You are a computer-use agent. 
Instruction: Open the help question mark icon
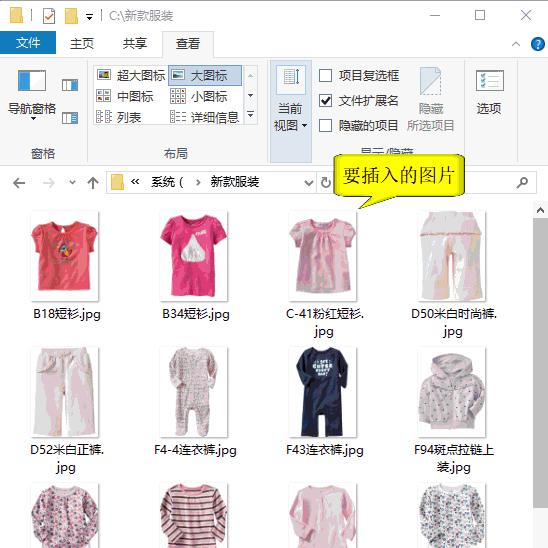point(538,44)
